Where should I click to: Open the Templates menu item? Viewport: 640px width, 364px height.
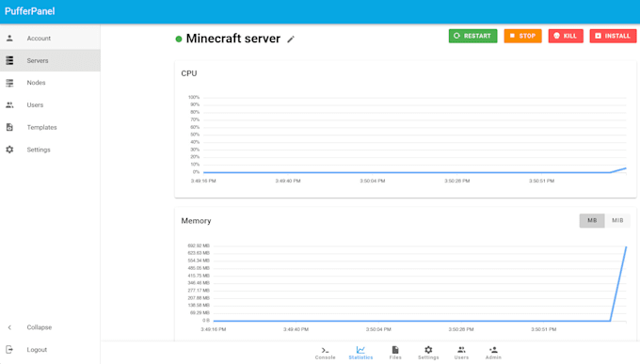[x=50, y=127]
